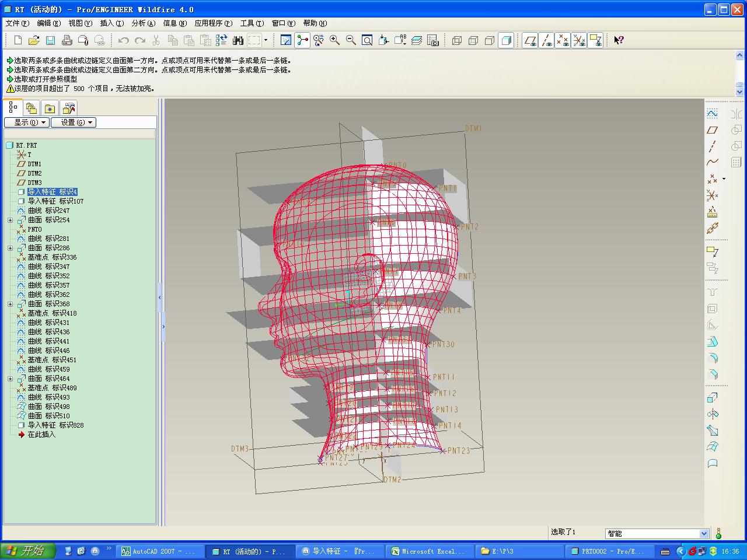The image size is (747, 560).
Task: Click the binoculars find icon
Action: tap(238, 40)
